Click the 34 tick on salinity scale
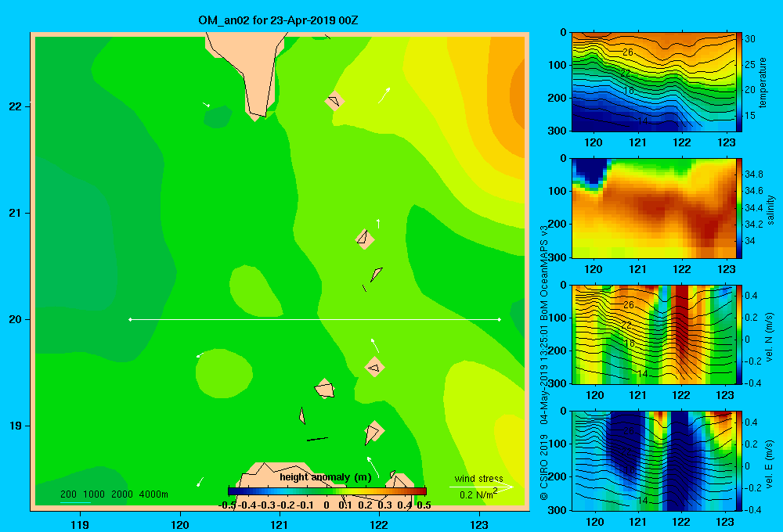783x532 pixels. [x=749, y=241]
